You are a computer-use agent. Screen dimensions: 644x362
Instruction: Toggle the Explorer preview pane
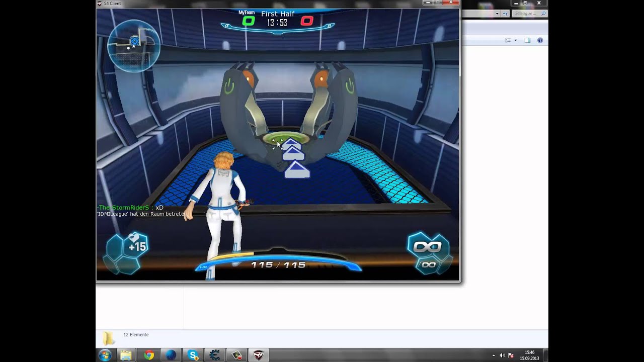pos(527,40)
